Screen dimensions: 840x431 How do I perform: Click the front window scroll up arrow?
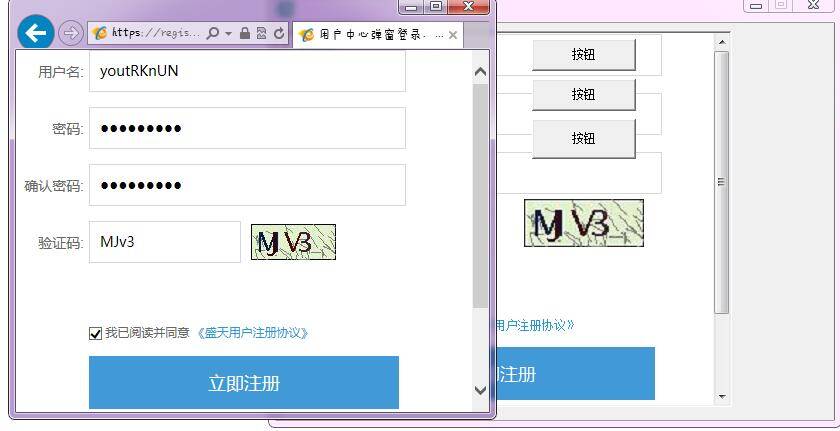click(481, 71)
